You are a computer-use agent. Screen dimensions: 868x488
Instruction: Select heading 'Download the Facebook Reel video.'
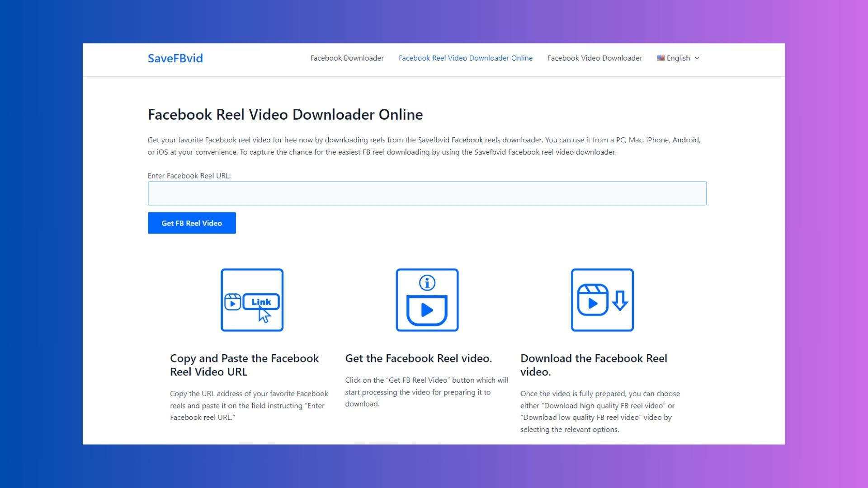click(594, 365)
